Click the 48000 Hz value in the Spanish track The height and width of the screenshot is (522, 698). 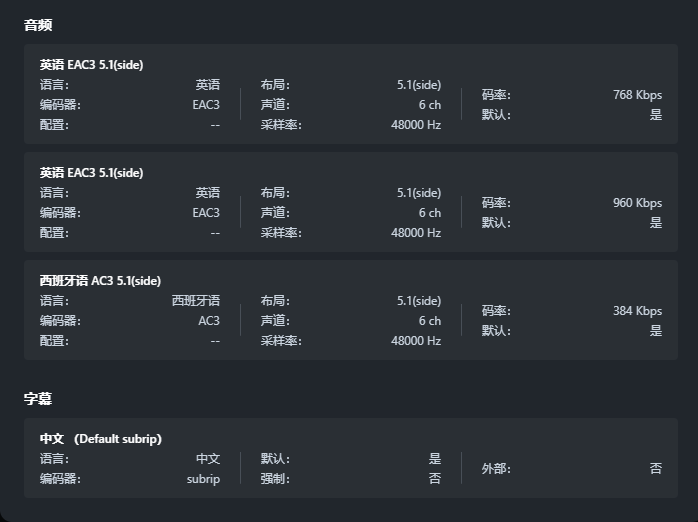click(416, 341)
